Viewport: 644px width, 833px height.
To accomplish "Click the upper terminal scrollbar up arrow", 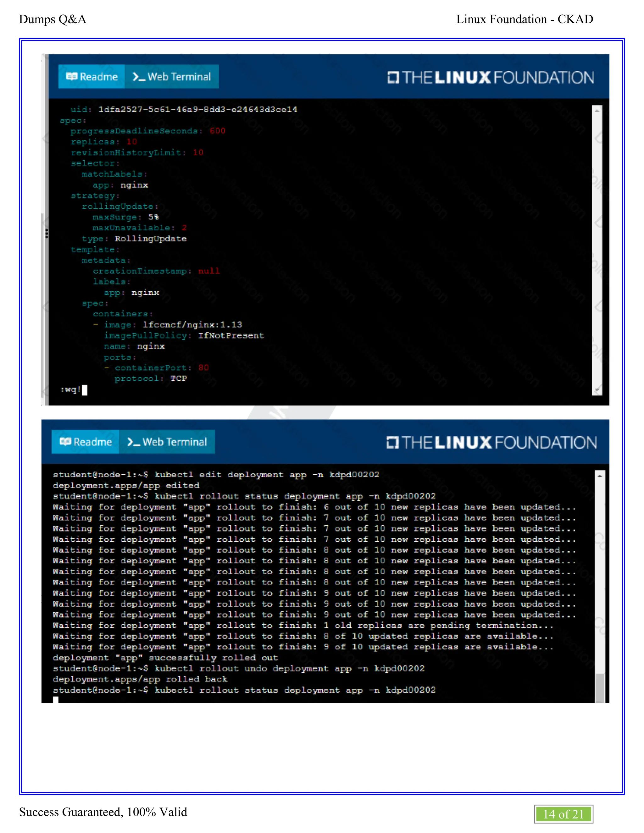I will tap(597, 111).
